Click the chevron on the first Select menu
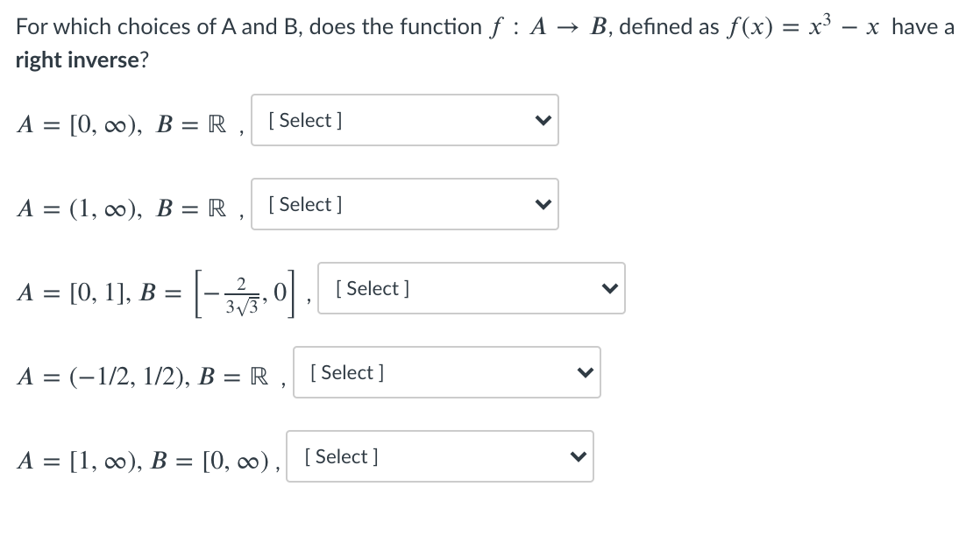 coord(543,120)
